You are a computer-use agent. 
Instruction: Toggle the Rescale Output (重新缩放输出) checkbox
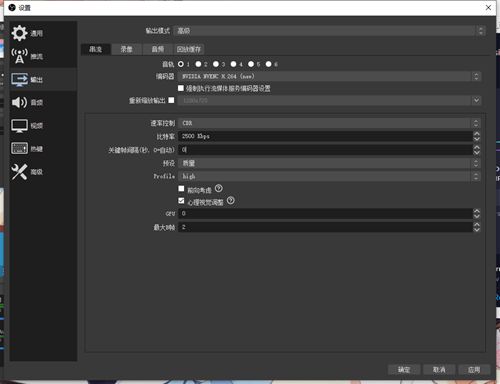(x=171, y=100)
